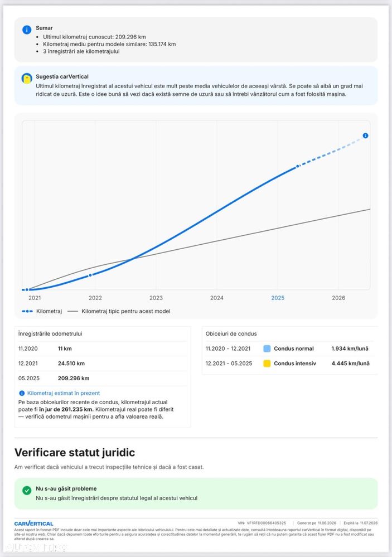Image resolution: width=392 pixels, height=557 pixels.
Task: Select the yellow Condus intensiv swatch
Action: (267, 364)
